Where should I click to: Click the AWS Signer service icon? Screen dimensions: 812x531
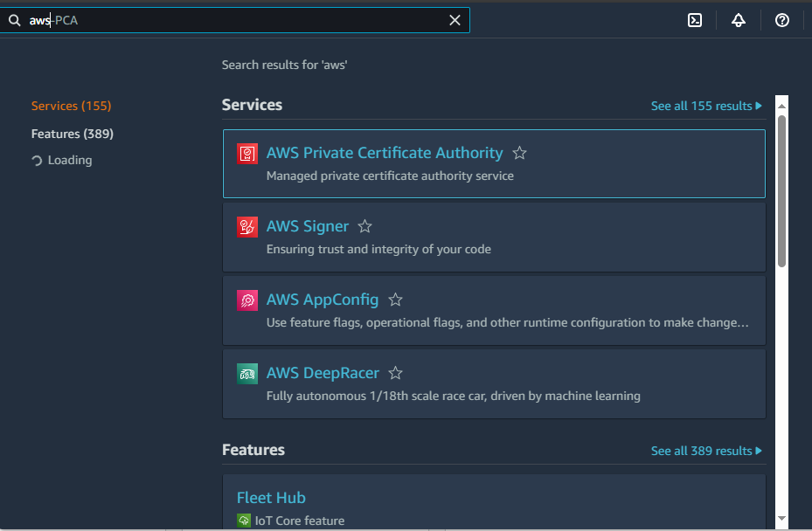pos(247,227)
